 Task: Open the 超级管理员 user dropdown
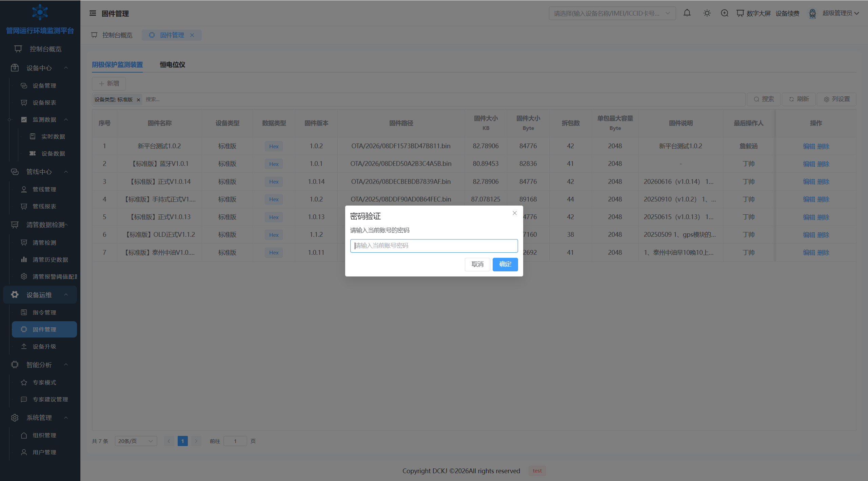(x=840, y=13)
